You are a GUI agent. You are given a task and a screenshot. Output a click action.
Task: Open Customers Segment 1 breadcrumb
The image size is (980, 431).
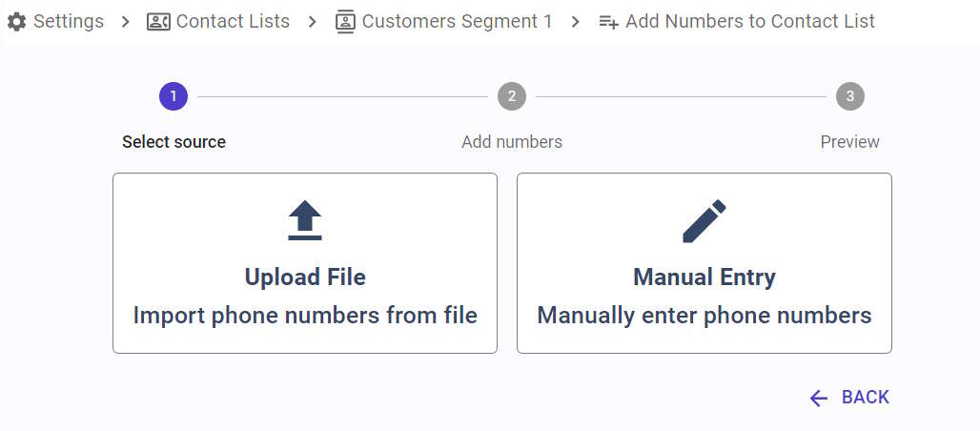pos(457,21)
